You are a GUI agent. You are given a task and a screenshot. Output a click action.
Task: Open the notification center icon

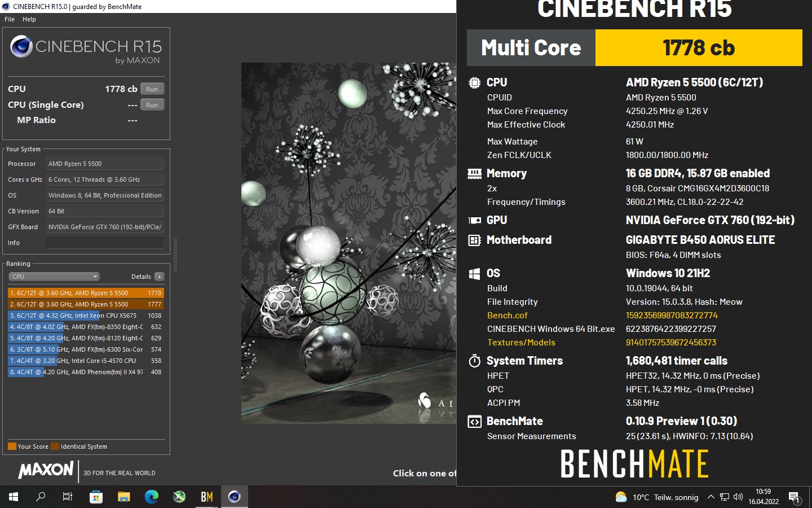[x=795, y=497]
